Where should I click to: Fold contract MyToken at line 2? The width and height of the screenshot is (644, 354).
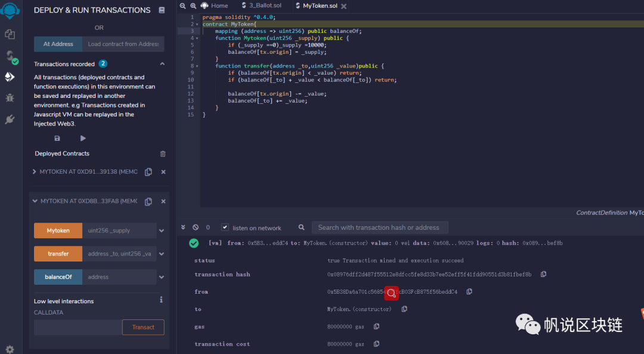(x=197, y=24)
